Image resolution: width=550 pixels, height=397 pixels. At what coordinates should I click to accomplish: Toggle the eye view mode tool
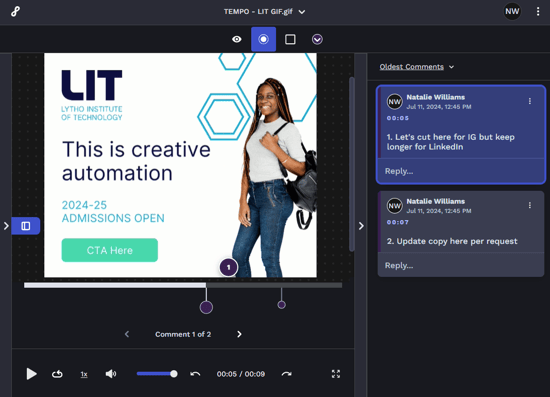pyautogui.click(x=237, y=39)
